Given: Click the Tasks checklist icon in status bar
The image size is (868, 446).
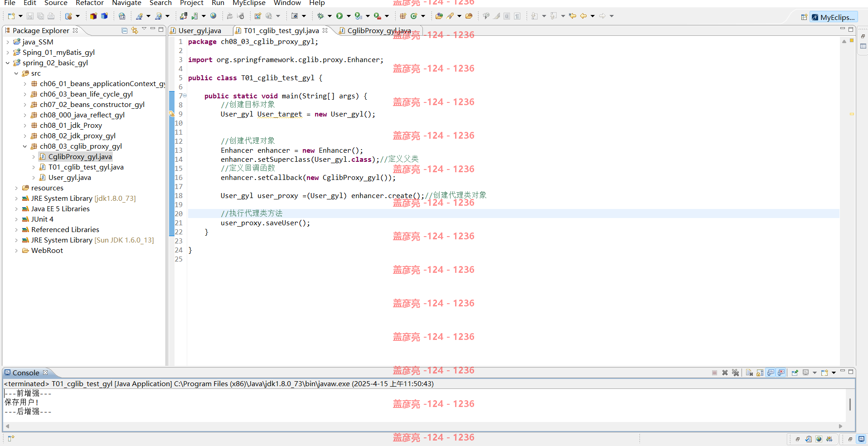Looking at the screenshot, I should pyautogui.click(x=809, y=439).
